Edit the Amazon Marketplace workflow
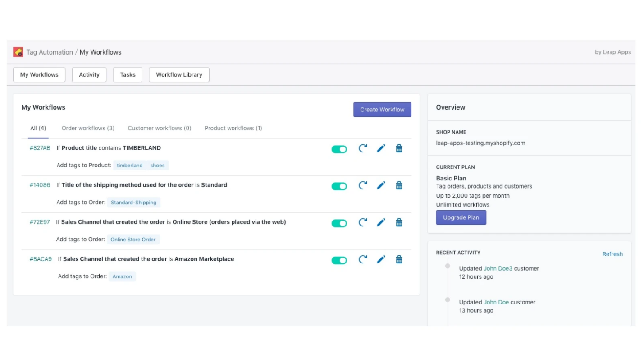Viewport: 644px width, 364px height. click(x=381, y=259)
